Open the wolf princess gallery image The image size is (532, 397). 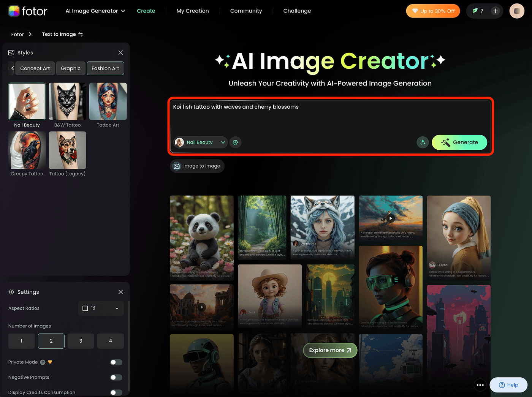coord(323,227)
